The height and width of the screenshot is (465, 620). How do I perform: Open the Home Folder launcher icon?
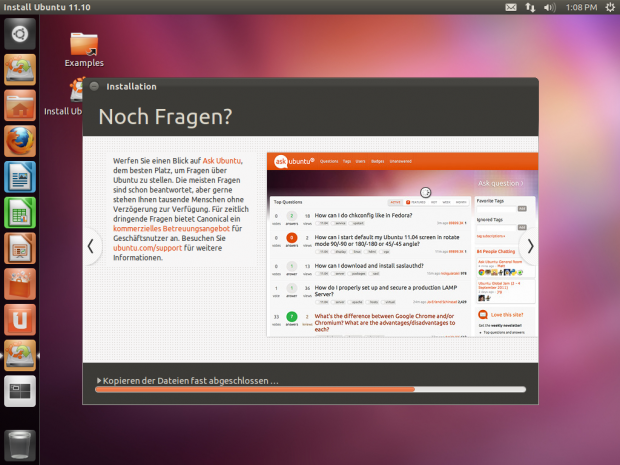point(20,105)
